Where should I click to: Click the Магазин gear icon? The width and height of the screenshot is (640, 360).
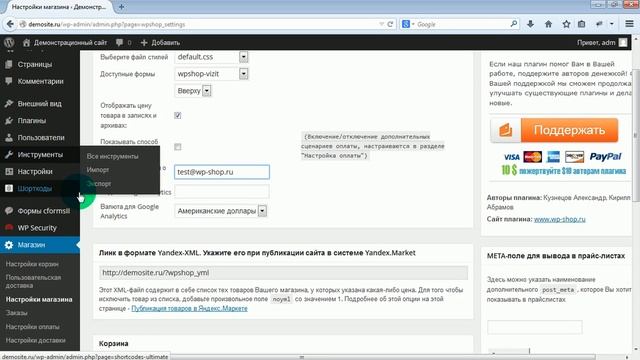(9, 245)
